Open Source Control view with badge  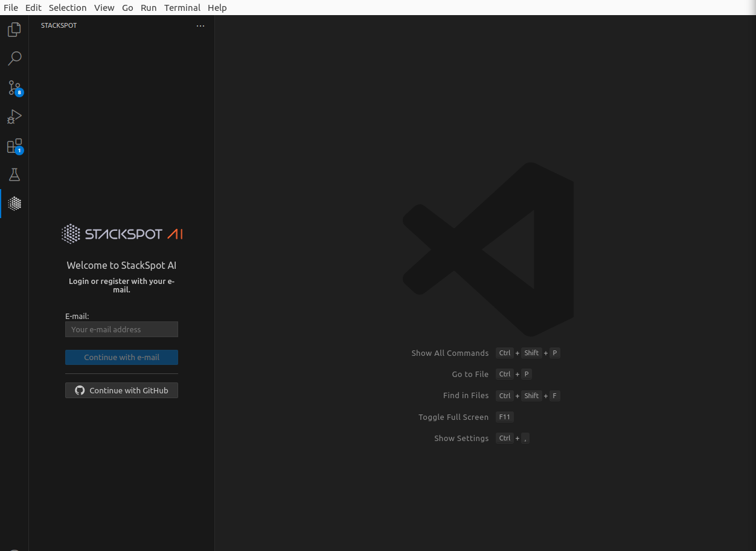(x=14, y=88)
